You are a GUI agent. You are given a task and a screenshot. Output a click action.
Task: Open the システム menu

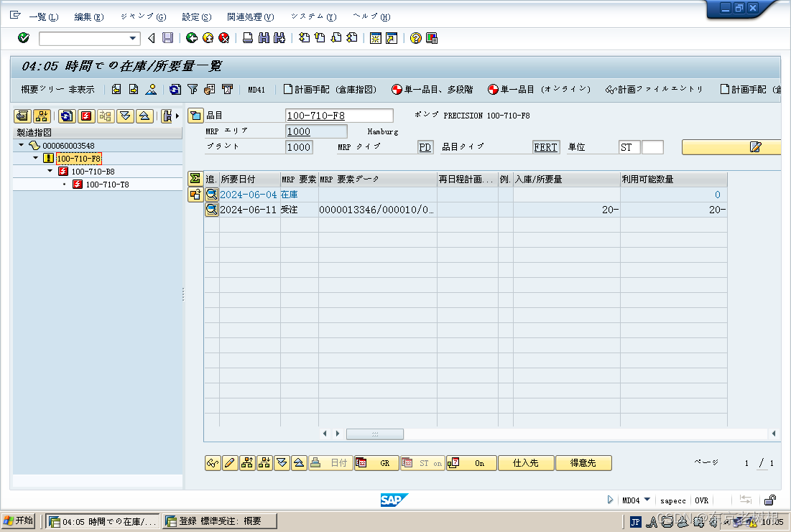tap(313, 17)
